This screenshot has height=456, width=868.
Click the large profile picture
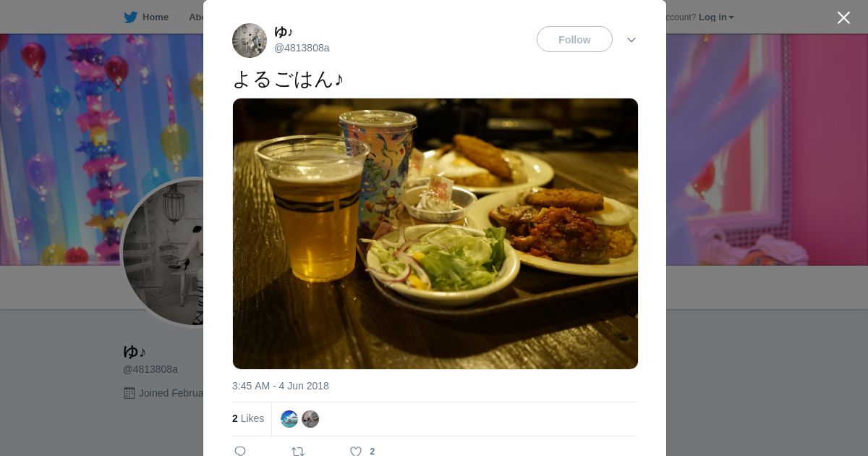[x=163, y=252]
